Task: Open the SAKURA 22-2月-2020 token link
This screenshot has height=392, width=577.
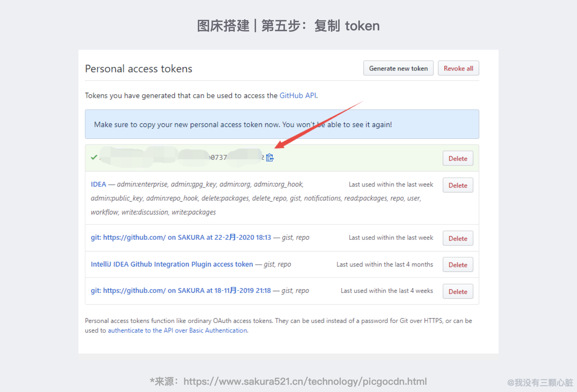Action: point(181,237)
